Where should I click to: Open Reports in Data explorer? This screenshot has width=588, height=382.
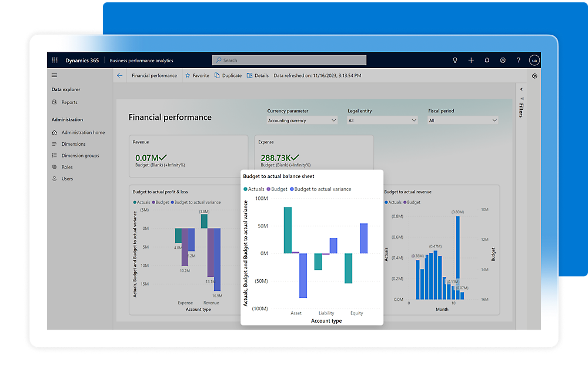69,102
